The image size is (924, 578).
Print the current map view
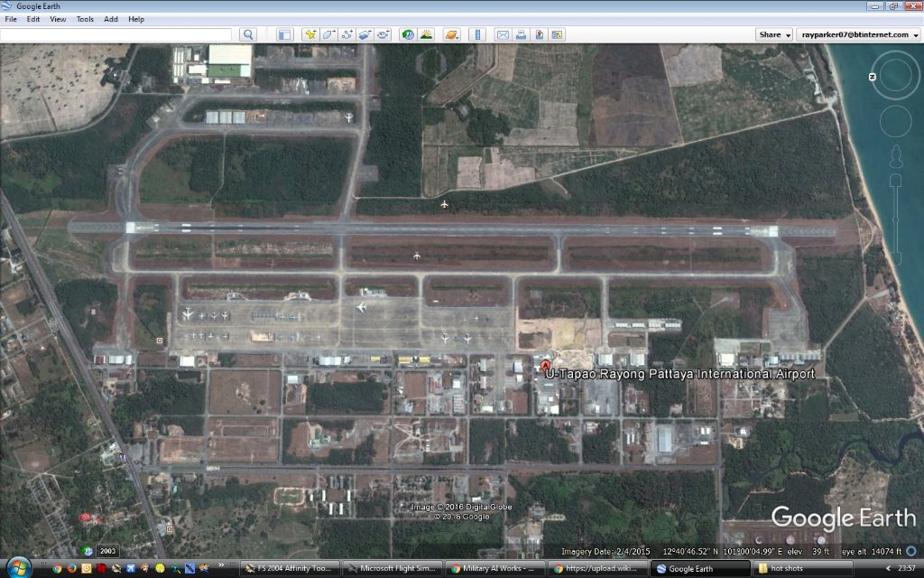click(521, 34)
